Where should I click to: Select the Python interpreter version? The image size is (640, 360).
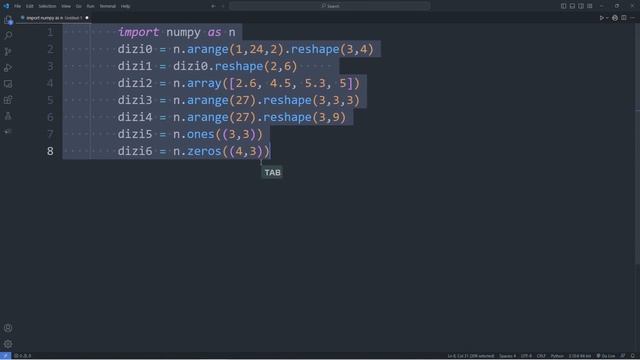pos(580,356)
